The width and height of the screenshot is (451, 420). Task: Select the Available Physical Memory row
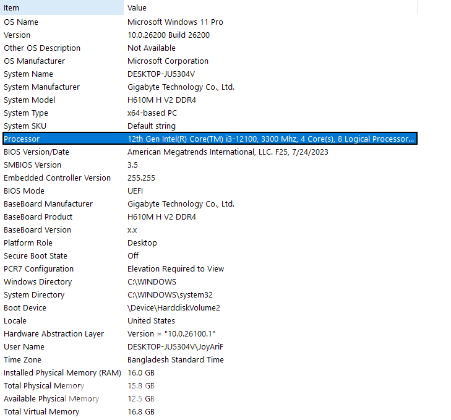(209, 399)
